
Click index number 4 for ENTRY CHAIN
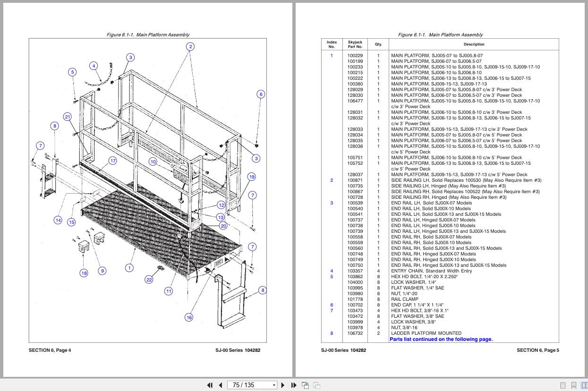(x=332, y=271)
